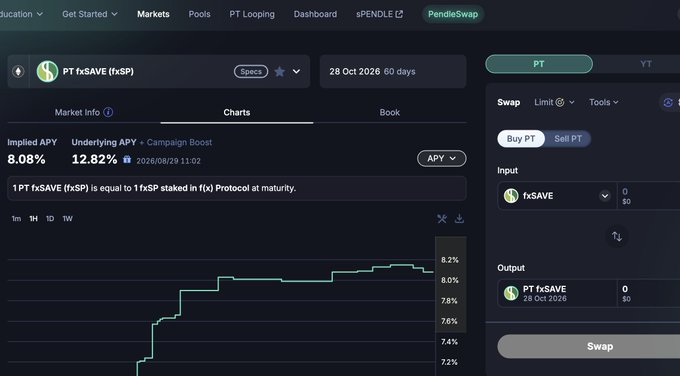Click the fxSAVE token logo in market header
This screenshot has height=376, width=680.
47,72
